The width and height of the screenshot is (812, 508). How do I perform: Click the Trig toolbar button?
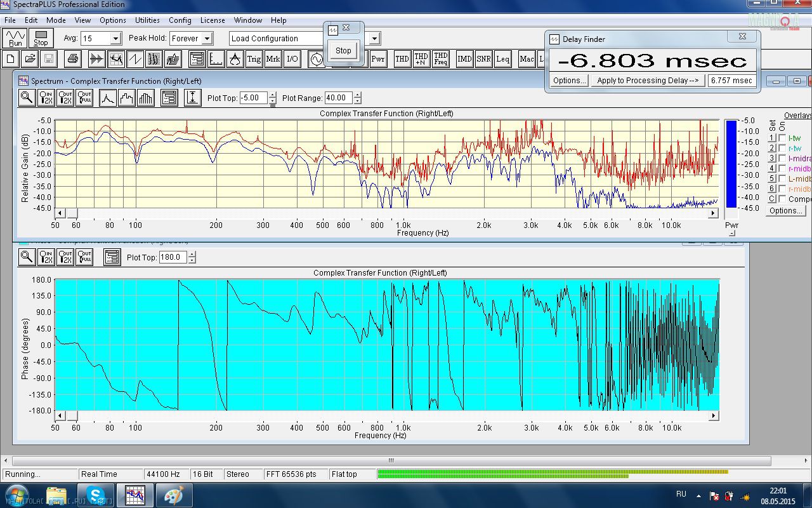tap(254, 59)
